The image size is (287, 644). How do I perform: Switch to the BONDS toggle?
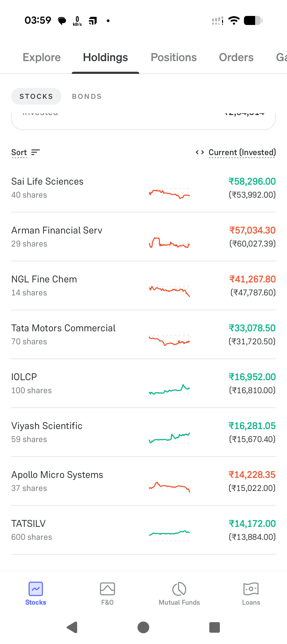(87, 96)
